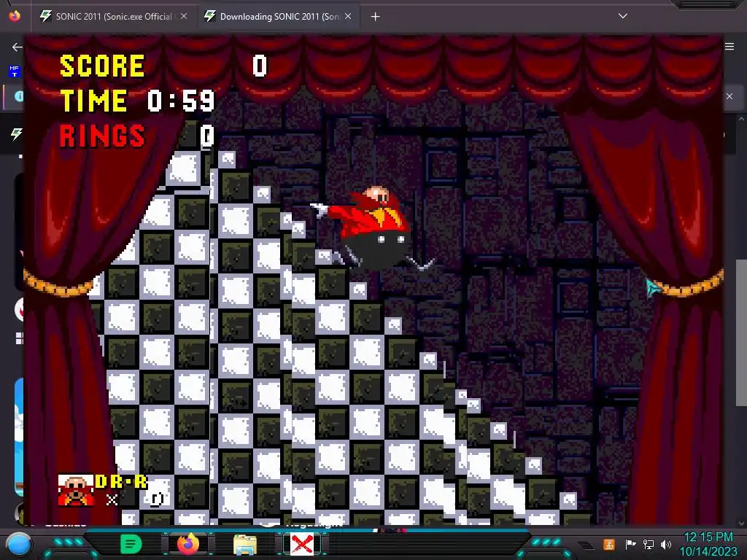Open File Explorer from the taskbar
The height and width of the screenshot is (560, 747).
[x=245, y=544]
